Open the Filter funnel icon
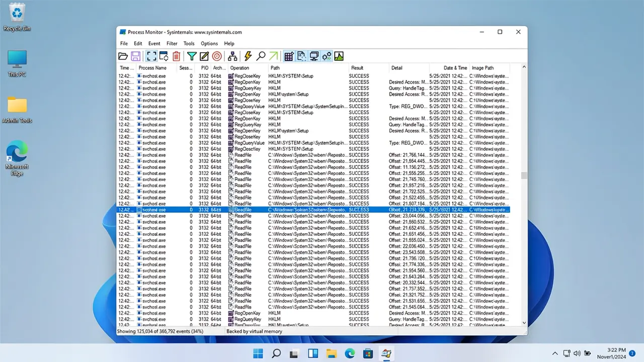The width and height of the screenshot is (644, 362). [x=192, y=56]
